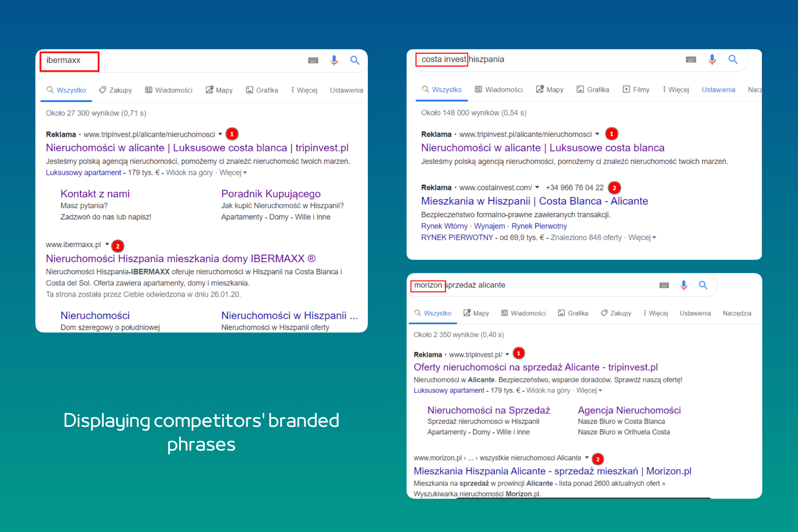Open keyboard icon in costa invest search

coord(691,59)
